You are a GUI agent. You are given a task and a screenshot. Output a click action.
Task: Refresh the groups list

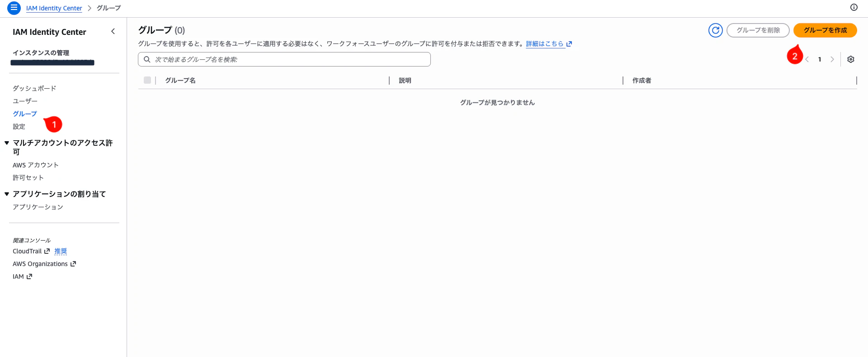(x=715, y=30)
